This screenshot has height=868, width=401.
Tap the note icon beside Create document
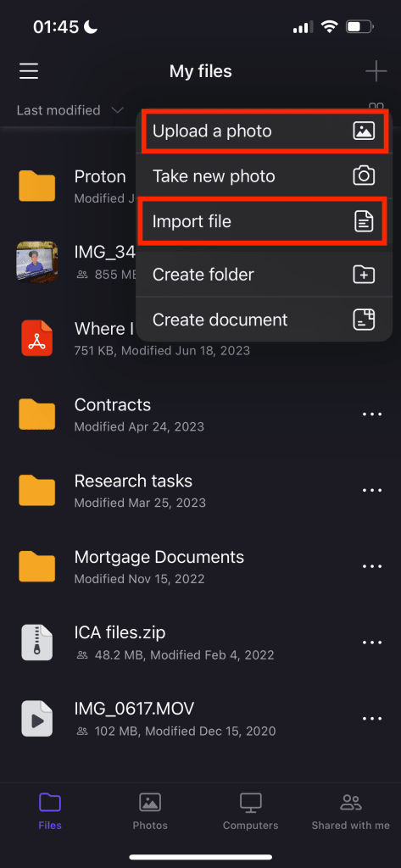(x=364, y=320)
